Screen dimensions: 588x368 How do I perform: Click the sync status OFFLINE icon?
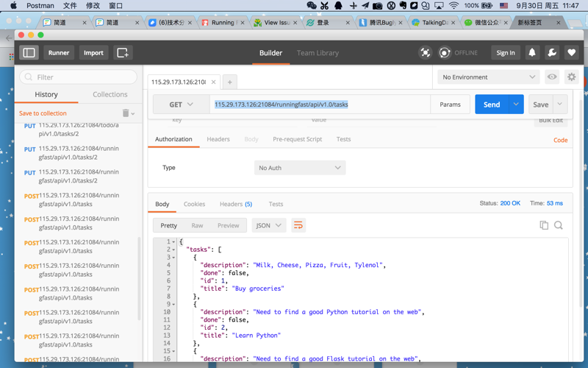[x=445, y=52]
